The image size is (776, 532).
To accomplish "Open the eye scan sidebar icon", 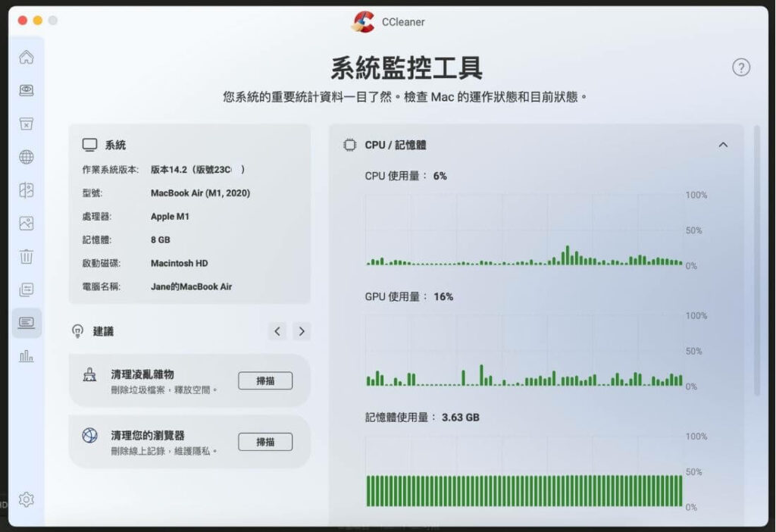I will click(27, 90).
